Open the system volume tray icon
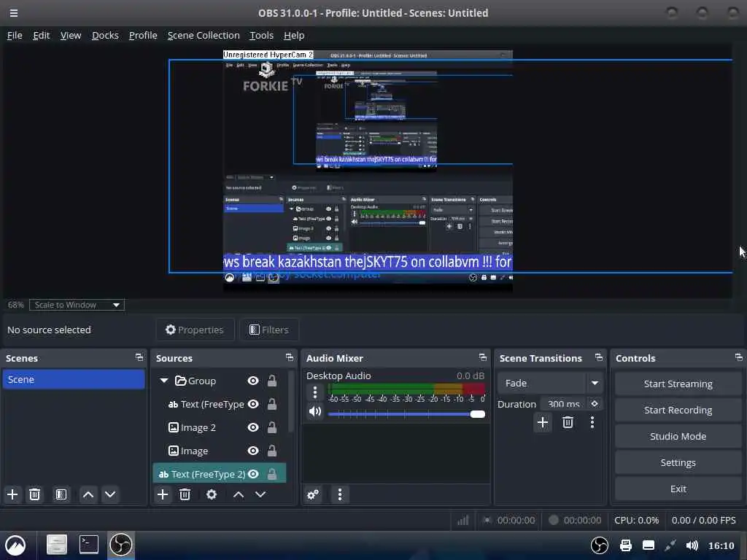 (692, 545)
